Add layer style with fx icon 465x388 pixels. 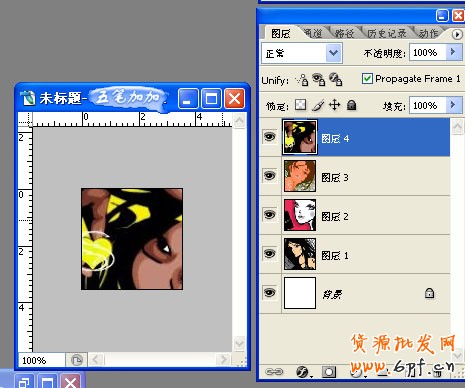click(x=303, y=372)
